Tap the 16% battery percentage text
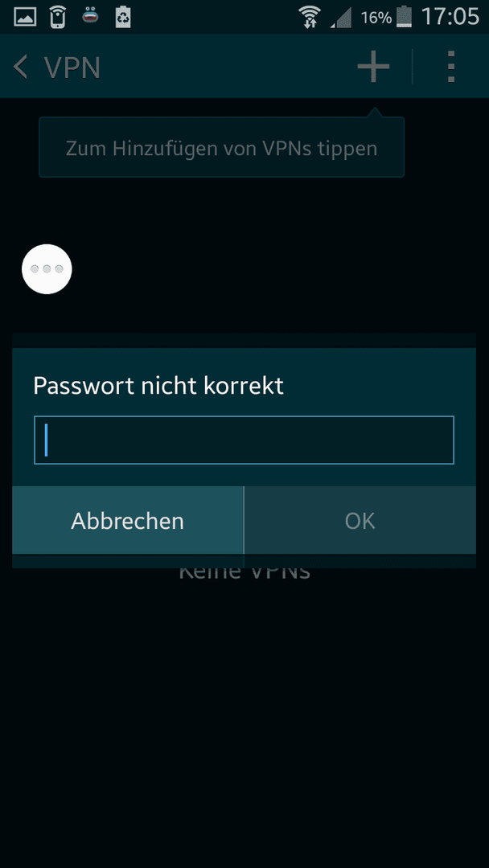489x868 pixels. pos(376,18)
